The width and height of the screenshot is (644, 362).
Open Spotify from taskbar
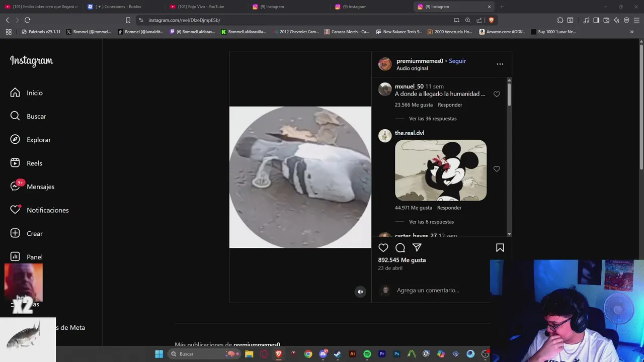click(367, 354)
